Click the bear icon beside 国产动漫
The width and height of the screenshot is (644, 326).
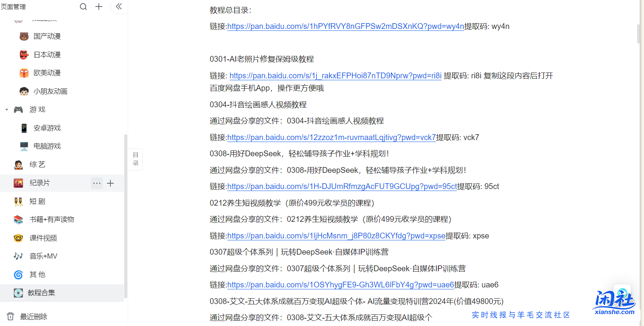(24, 36)
